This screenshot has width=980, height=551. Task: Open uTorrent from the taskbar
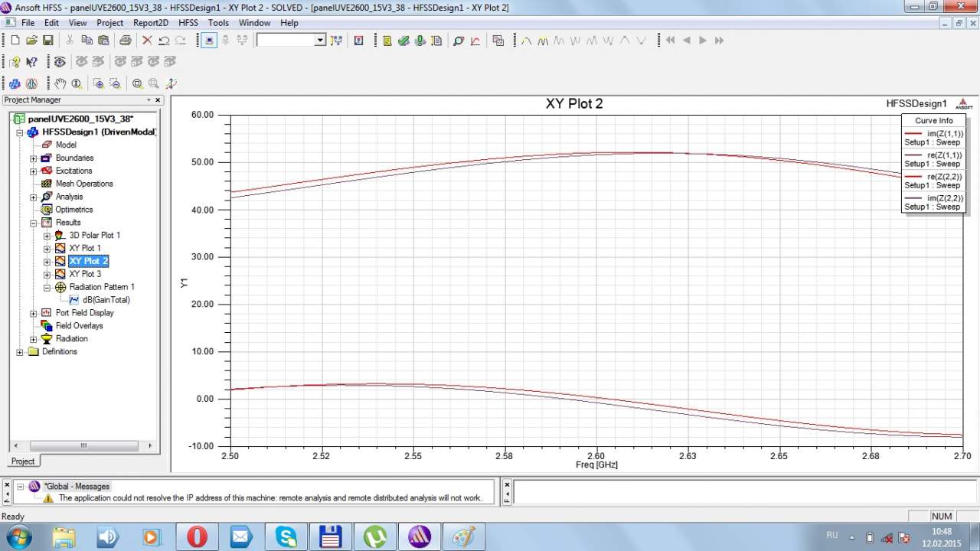click(x=375, y=536)
